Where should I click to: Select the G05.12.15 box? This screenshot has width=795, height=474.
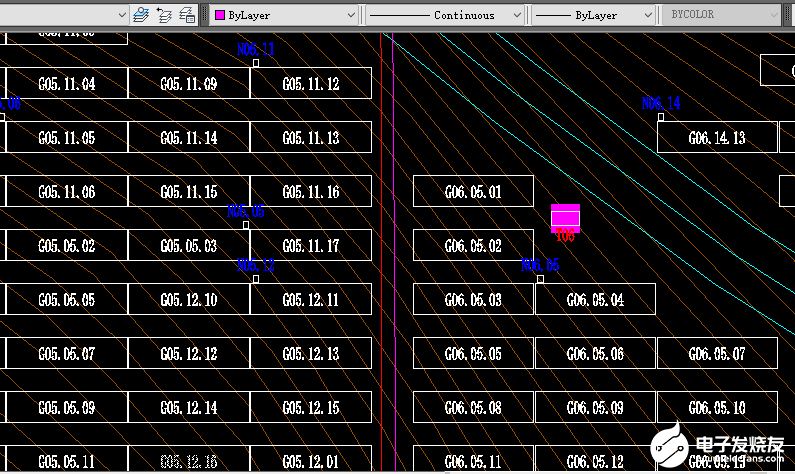pyautogui.click(x=311, y=407)
